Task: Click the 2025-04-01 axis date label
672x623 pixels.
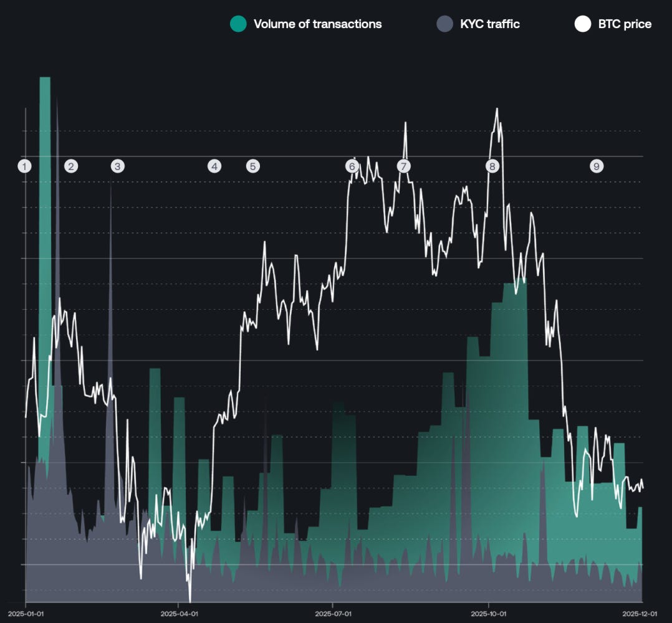Action: [x=179, y=614]
